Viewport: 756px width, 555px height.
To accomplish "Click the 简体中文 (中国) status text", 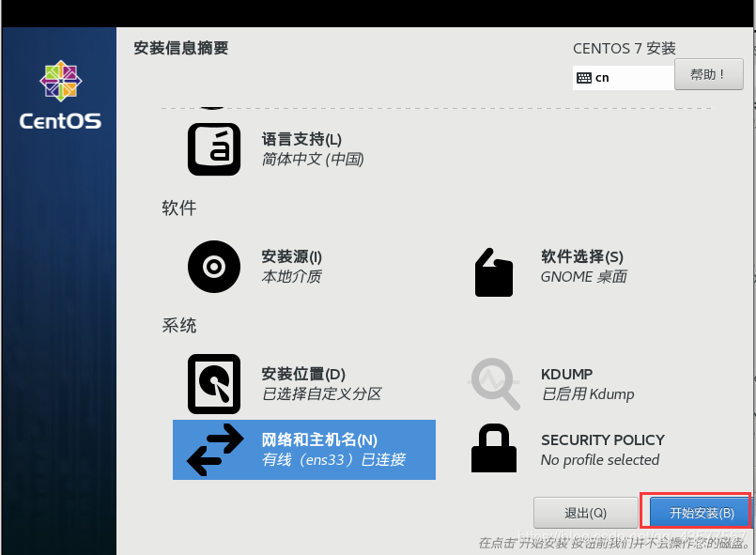I will click(x=313, y=159).
